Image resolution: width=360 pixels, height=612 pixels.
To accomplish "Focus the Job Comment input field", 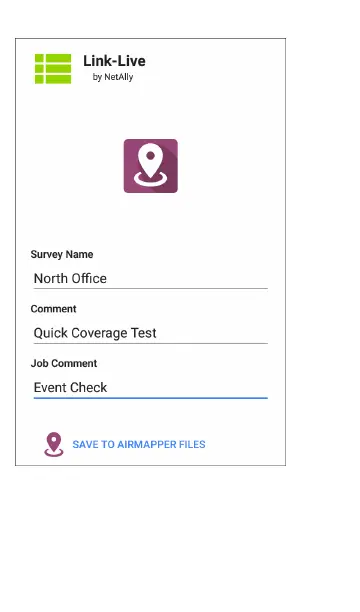I will point(151,388).
